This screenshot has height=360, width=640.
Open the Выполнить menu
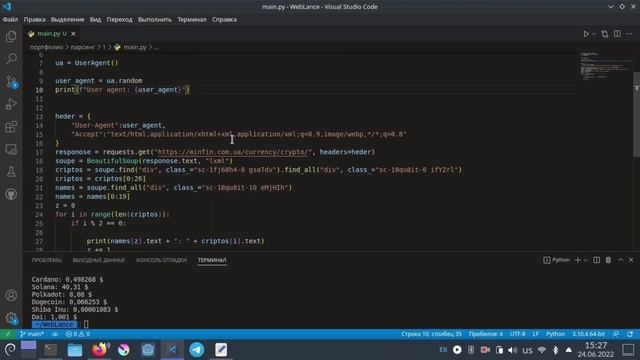(x=155, y=19)
